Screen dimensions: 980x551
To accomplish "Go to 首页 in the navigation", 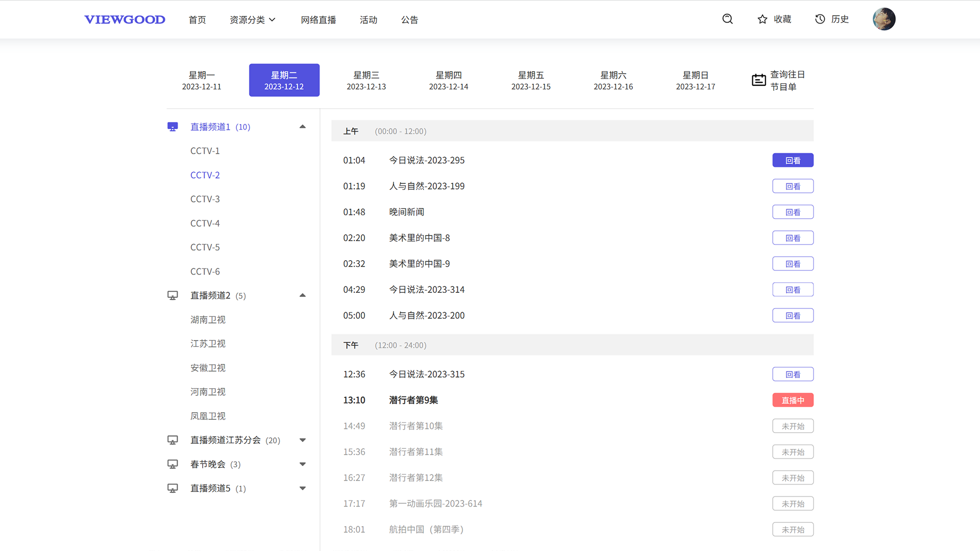I will coord(197,19).
